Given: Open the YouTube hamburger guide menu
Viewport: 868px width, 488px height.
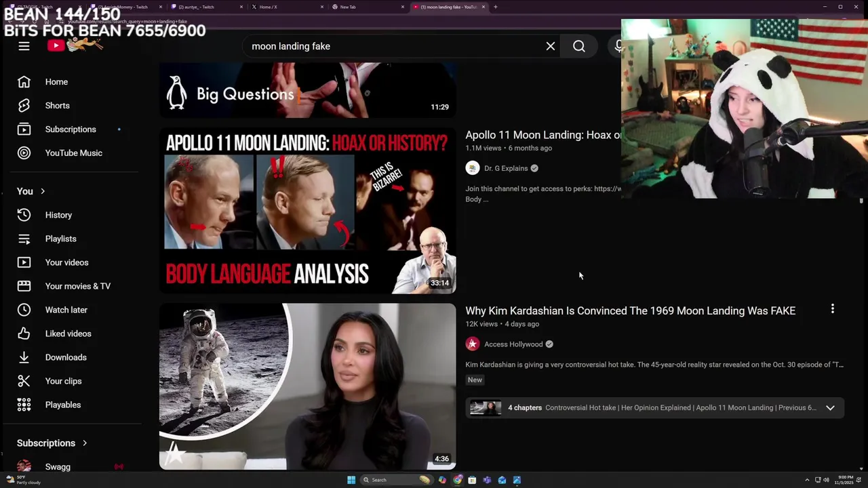Looking at the screenshot, I should click(x=24, y=46).
